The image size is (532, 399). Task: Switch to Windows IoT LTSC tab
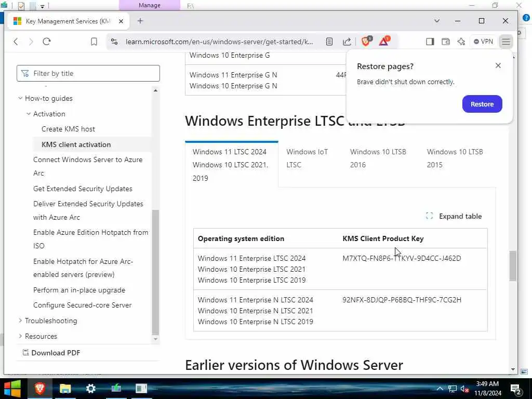[x=307, y=158]
